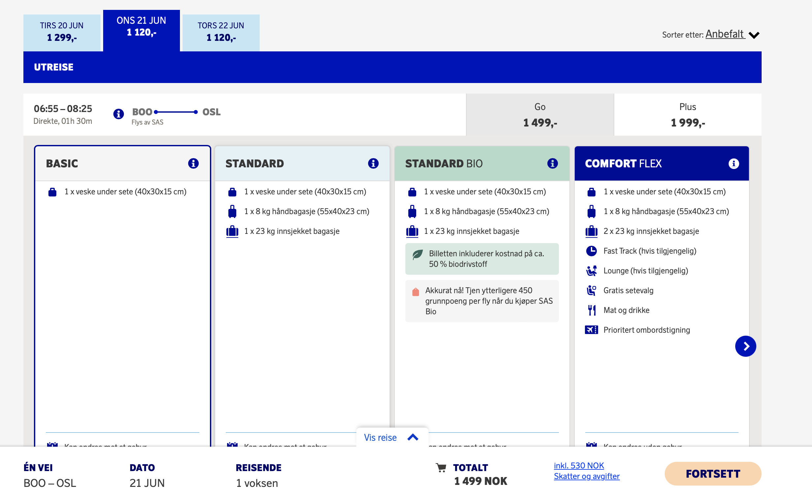This screenshot has height=504, width=812.
Task: Click the FORTSETT button
Action: (x=713, y=474)
